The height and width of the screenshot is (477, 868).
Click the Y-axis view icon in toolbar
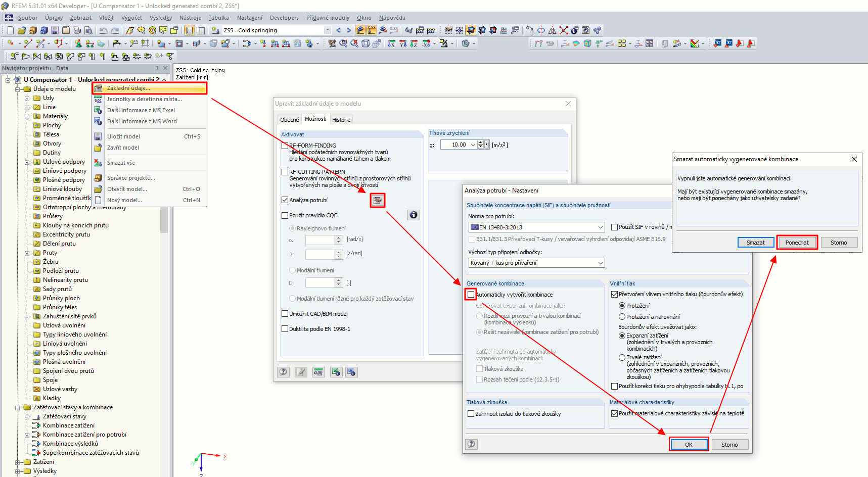(x=402, y=43)
